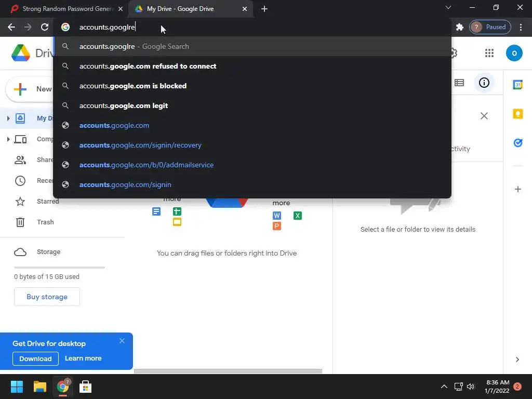Click the Google Slides file icon
The image size is (532, 399).
(177, 222)
